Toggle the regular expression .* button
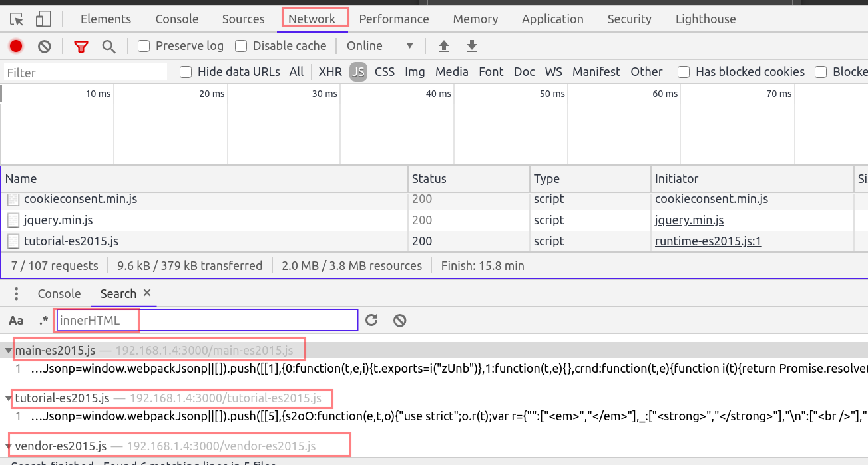This screenshot has height=465, width=868. coord(44,321)
